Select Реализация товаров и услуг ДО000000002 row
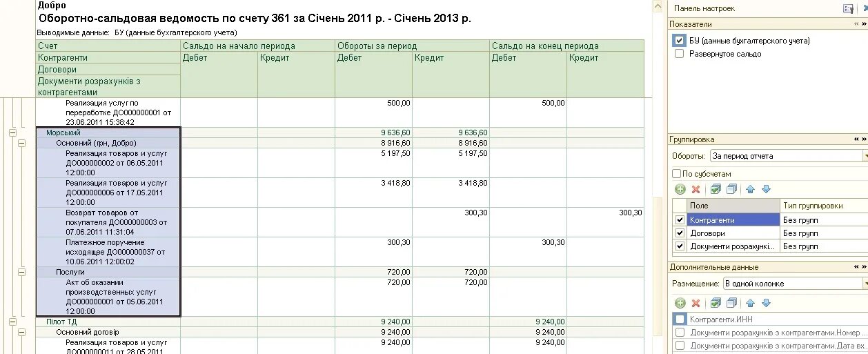The height and width of the screenshot is (354, 868). click(x=108, y=163)
